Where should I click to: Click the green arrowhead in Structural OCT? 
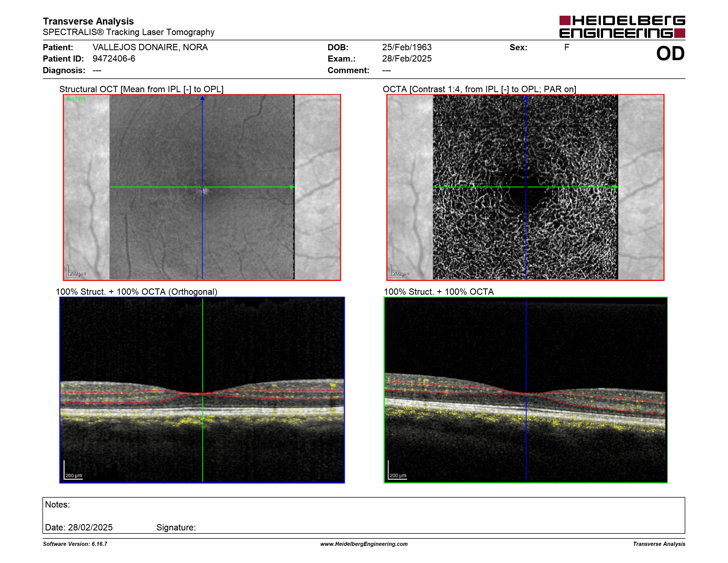(x=292, y=187)
